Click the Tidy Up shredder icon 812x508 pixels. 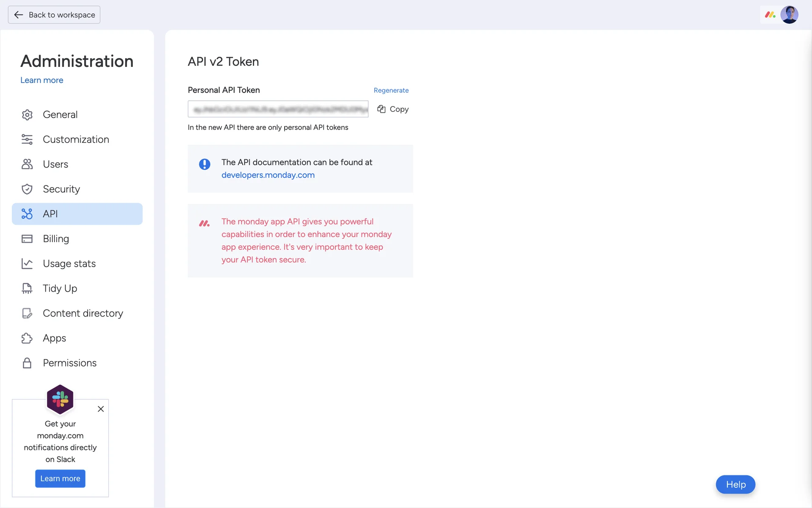[27, 289]
